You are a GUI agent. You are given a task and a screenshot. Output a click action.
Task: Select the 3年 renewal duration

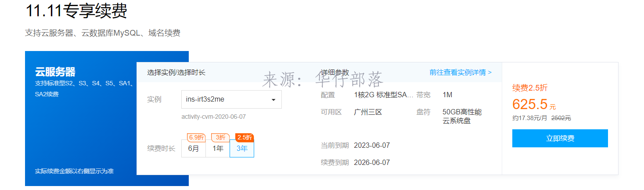pos(242,149)
